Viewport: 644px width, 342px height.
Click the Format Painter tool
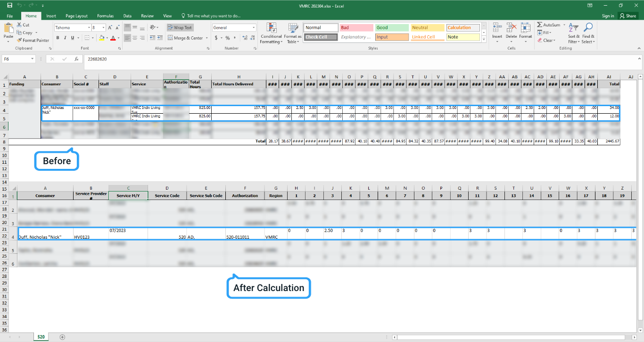point(33,41)
